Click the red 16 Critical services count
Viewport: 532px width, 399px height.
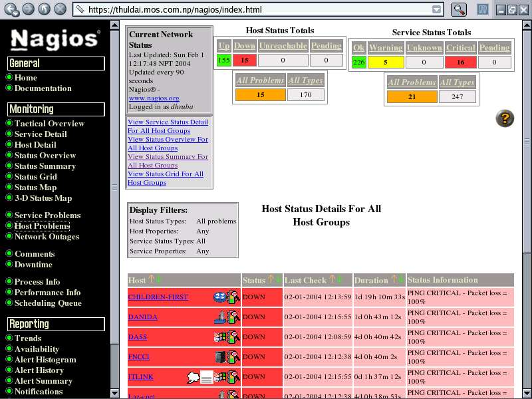tap(460, 63)
